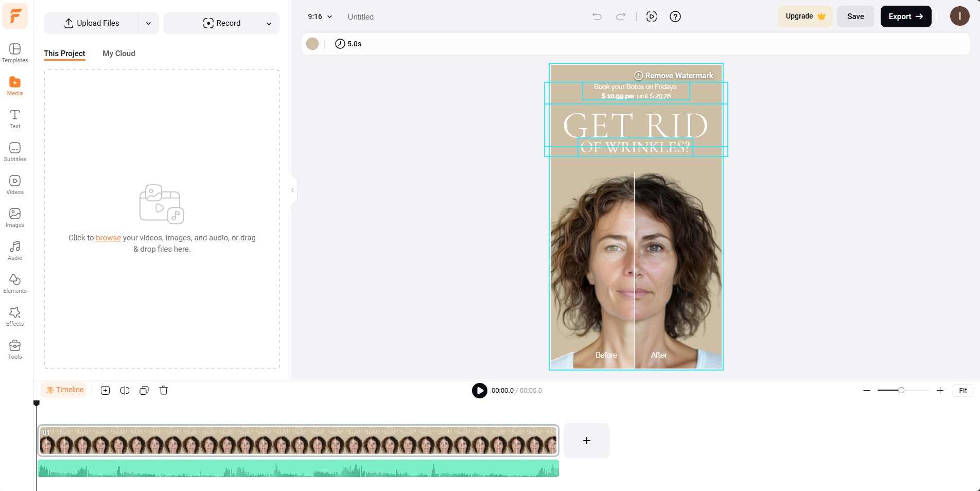The image size is (980, 491).
Task: Open the Templates sidebar panel
Action: point(15,53)
